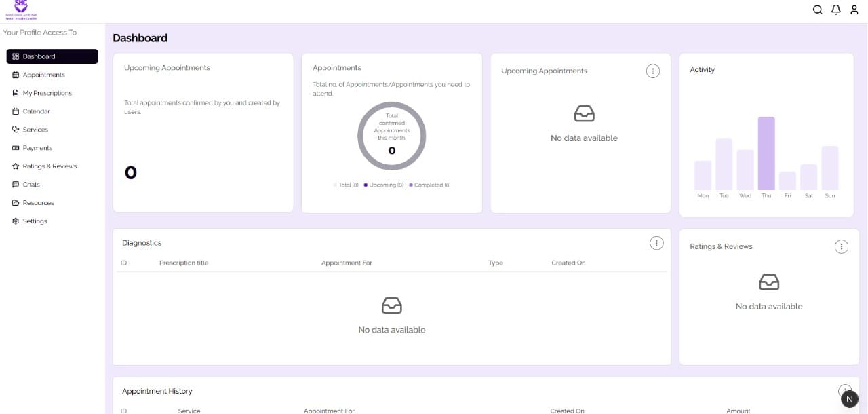Open Ratings & Reviews card options menu
This screenshot has width=868, height=414.
click(x=842, y=246)
